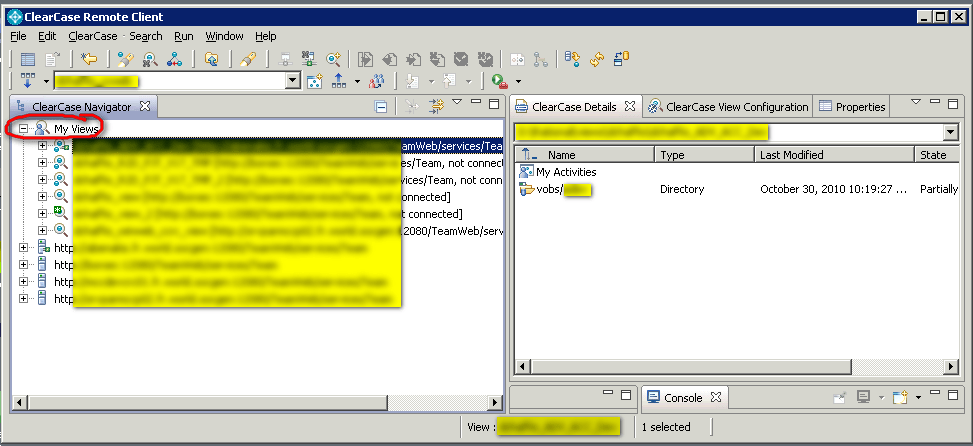
Task: Close the Console tab
Action: tap(715, 397)
